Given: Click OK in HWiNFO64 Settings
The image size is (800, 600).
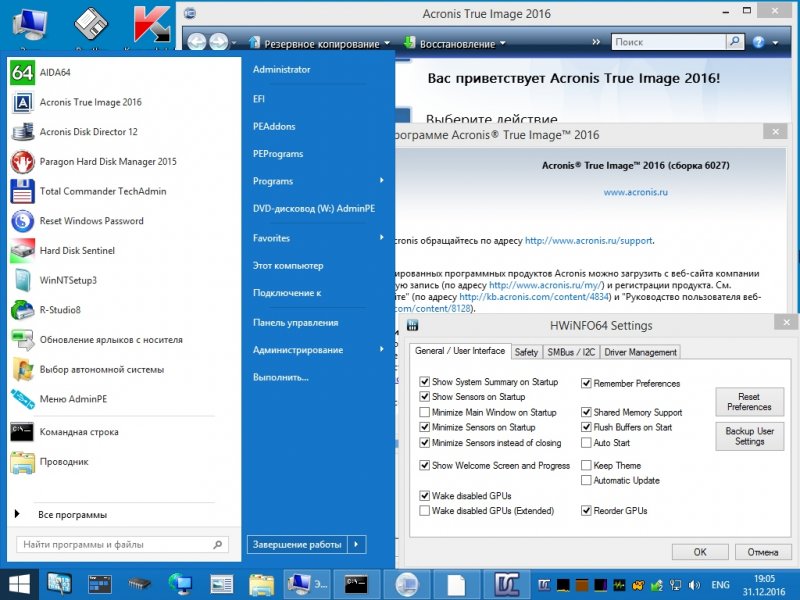Looking at the screenshot, I should pyautogui.click(x=699, y=552).
